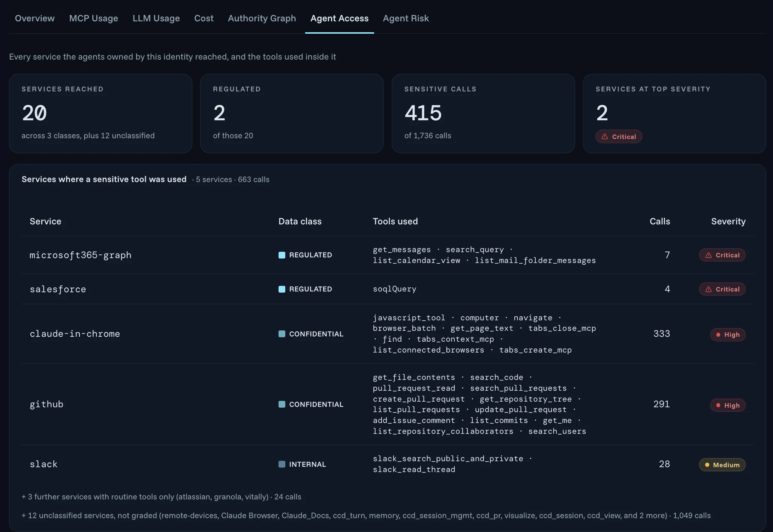Click the High severity badge for claude-in-chrome
773x532 pixels.
pyautogui.click(x=728, y=335)
